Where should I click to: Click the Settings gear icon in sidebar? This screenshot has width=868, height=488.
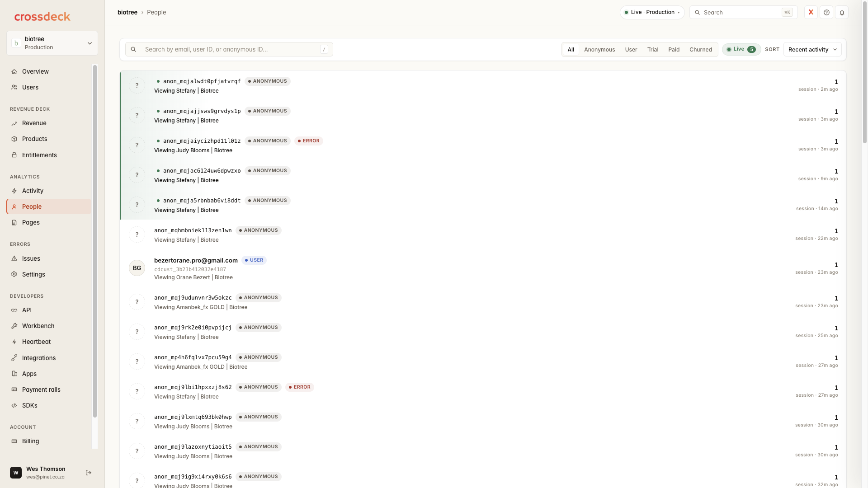[x=14, y=274]
